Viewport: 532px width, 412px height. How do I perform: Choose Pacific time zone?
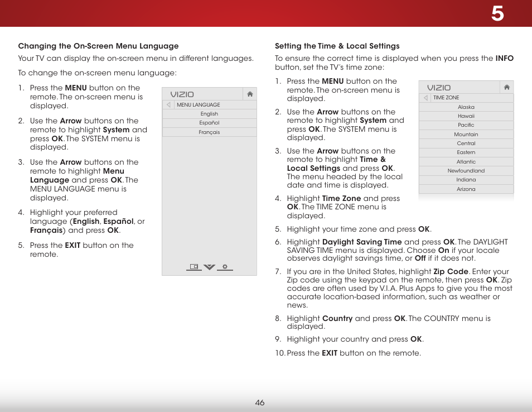[466, 125]
